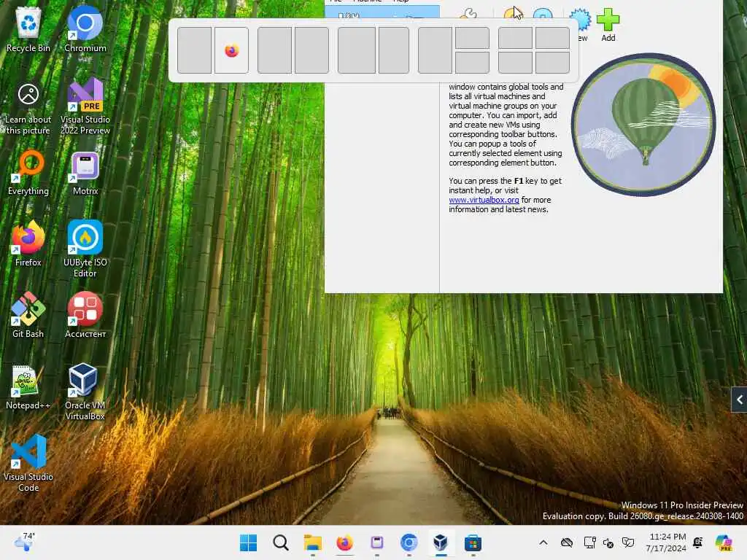
Task: Snap to bottom-right quadrant of four-zone layout
Action: click(x=552, y=63)
